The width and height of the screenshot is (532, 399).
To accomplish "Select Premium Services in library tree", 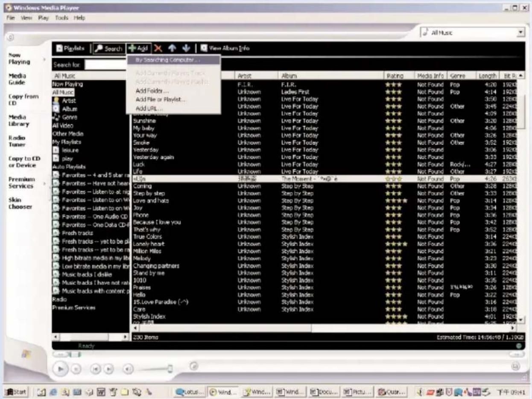I will (74, 308).
